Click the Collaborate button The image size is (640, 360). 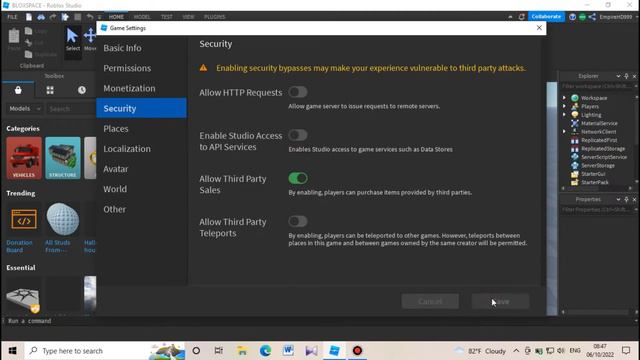tap(546, 16)
